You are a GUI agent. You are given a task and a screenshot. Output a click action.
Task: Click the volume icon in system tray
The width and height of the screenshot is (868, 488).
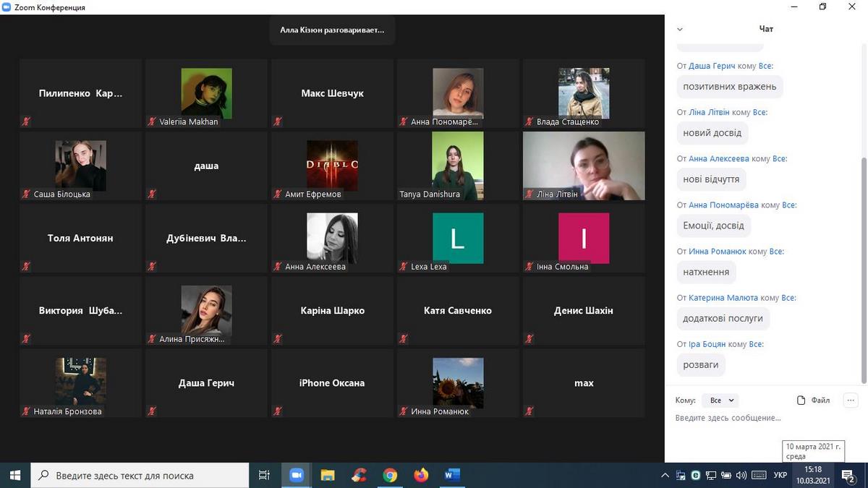(741, 476)
